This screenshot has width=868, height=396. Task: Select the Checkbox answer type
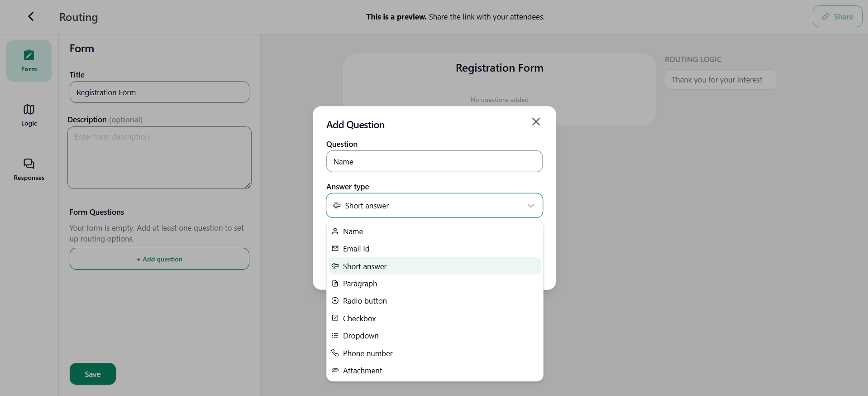pyautogui.click(x=359, y=319)
